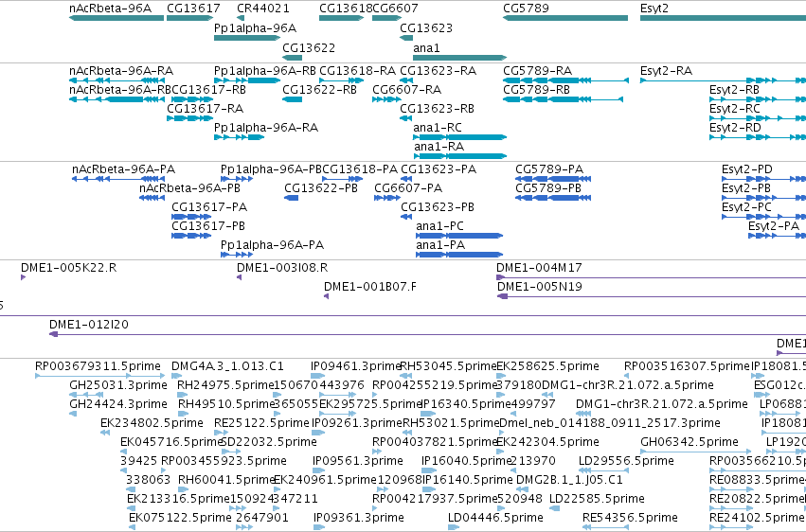Click the Esyt2-RD transcript
The height and width of the screenshot is (532, 806).
758,137
